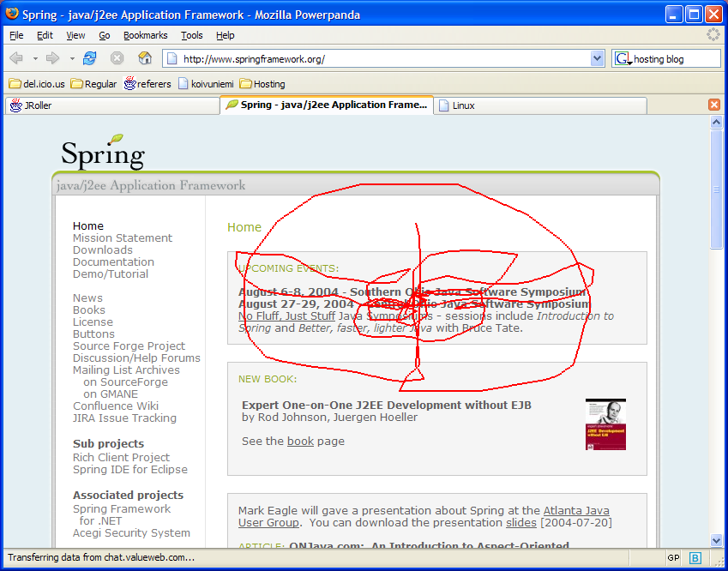Screen dimensions: 728x571
Task: Click the scroll down arrow
Action: (716, 539)
